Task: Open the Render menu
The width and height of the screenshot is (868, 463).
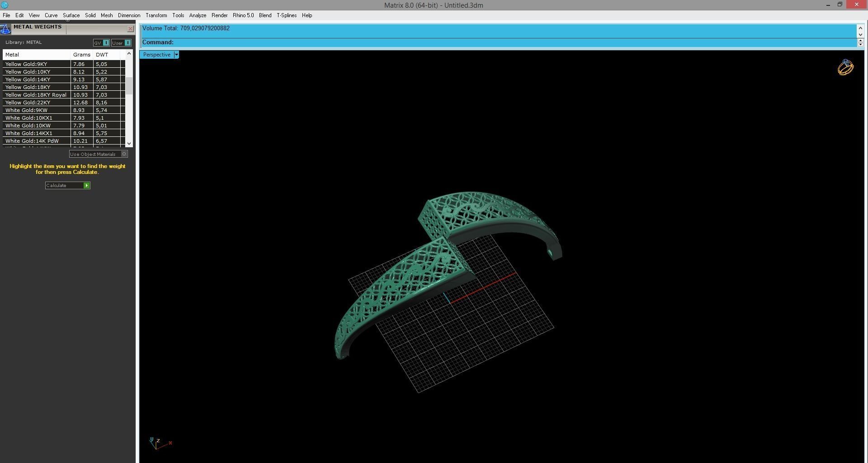Action: [x=219, y=15]
